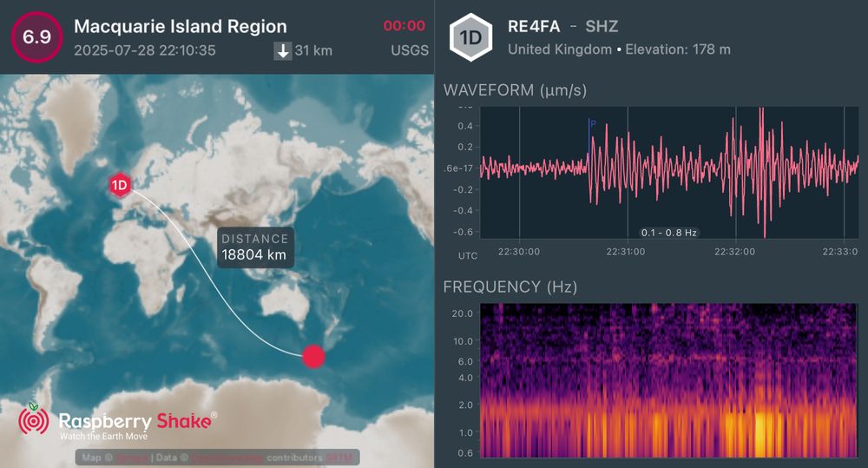Click the 1D station hexagon on the map
Screen dimensions: 868x468
(x=120, y=185)
